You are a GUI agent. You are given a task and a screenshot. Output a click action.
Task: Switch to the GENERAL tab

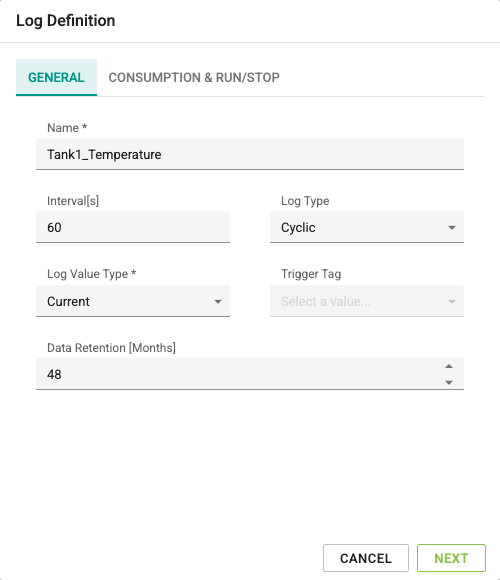click(x=56, y=77)
